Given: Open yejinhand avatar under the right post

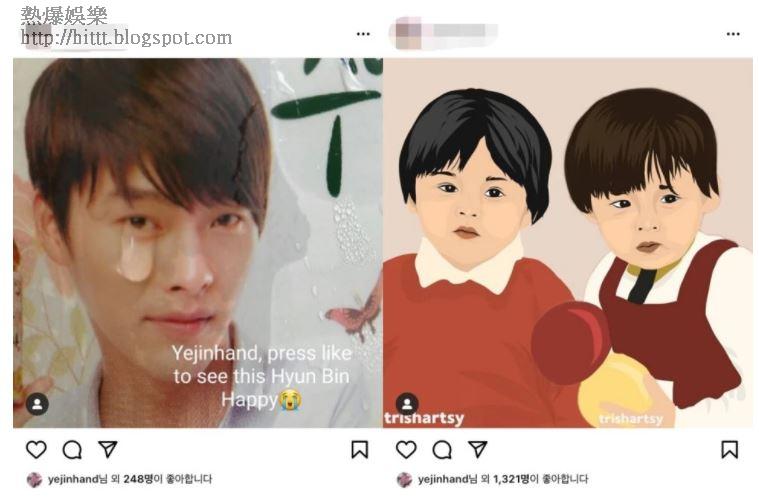Looking at the screenshot, I should 405,480.
